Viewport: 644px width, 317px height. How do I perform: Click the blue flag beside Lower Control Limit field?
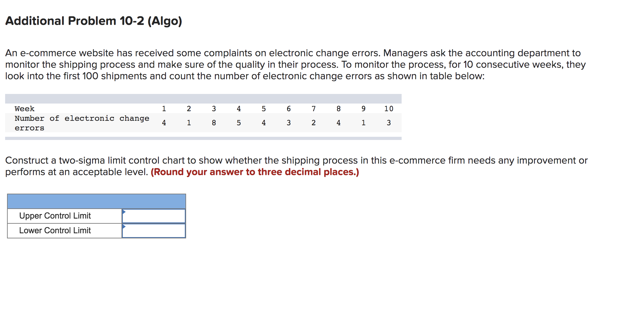click(x=124, y=227)
